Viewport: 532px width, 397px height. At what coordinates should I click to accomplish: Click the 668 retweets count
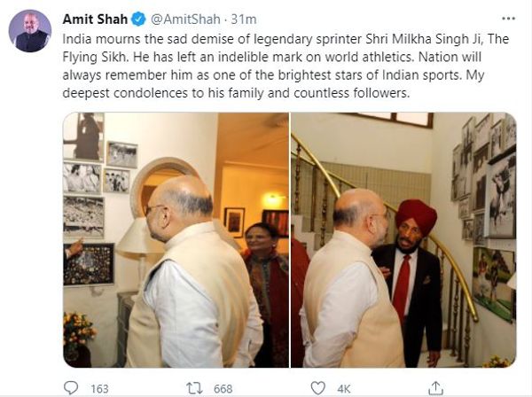(223, 388)
